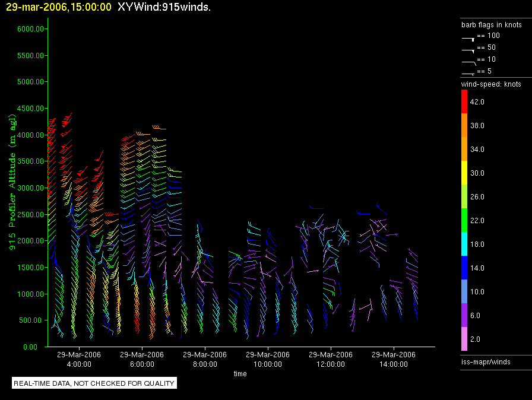This screenshot has width=532, height=400.
Task: Choose the purple 6.0 knots swatch
Action: click(464, 316)
